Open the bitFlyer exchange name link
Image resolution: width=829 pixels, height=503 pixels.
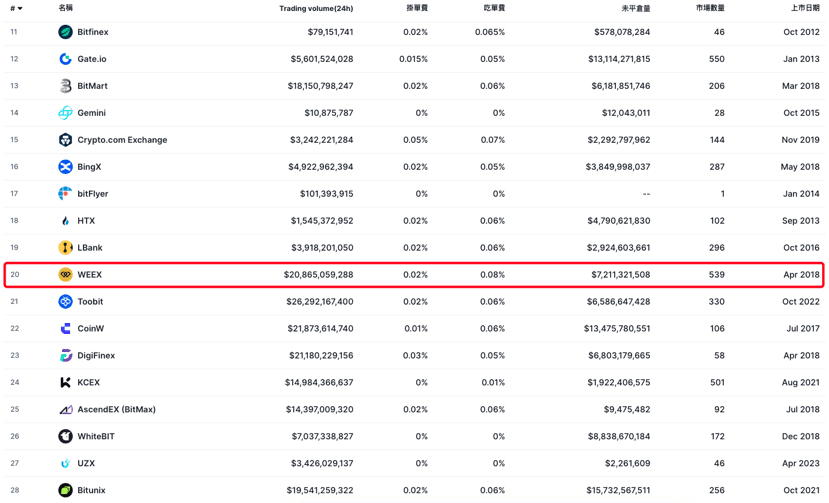[x=93, y=194]
